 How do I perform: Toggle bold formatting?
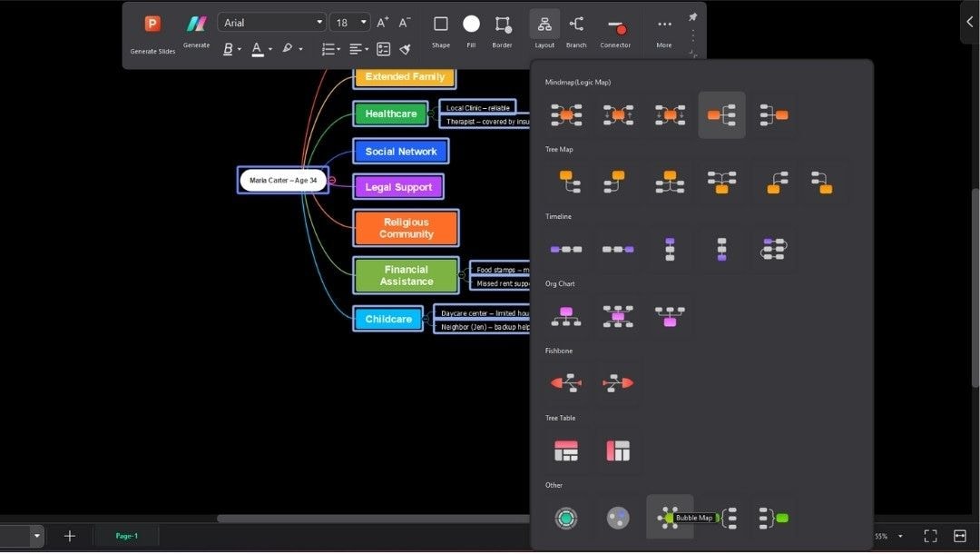point(228,49)
